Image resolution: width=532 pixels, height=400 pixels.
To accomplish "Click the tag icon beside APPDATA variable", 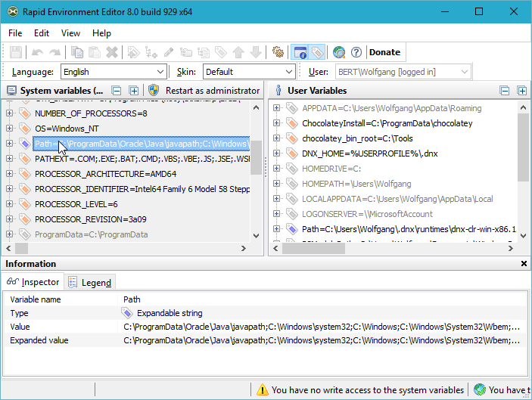I will click(292, 108).
